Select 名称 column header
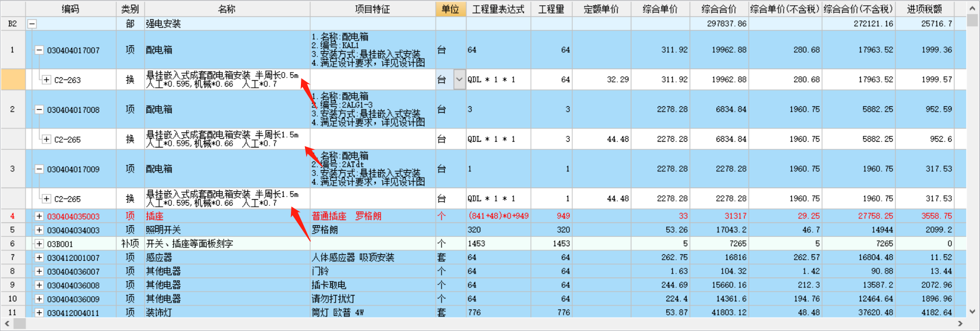 227,9
